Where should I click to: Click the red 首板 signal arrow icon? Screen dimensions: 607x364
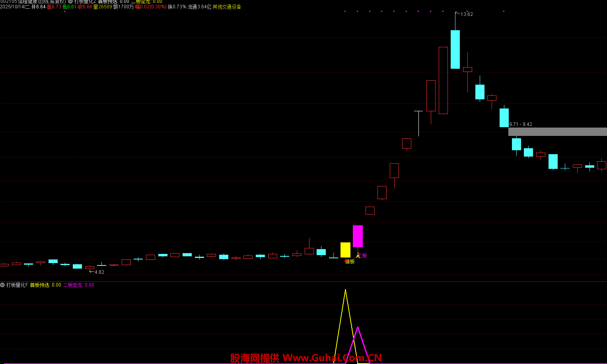tap(346, 261)
